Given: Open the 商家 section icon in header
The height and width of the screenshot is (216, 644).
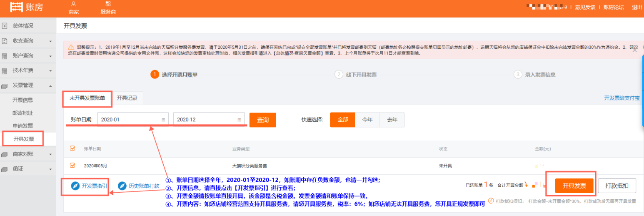Looking at the screenshot, I should pyautogui.click(x=73, y=4).
